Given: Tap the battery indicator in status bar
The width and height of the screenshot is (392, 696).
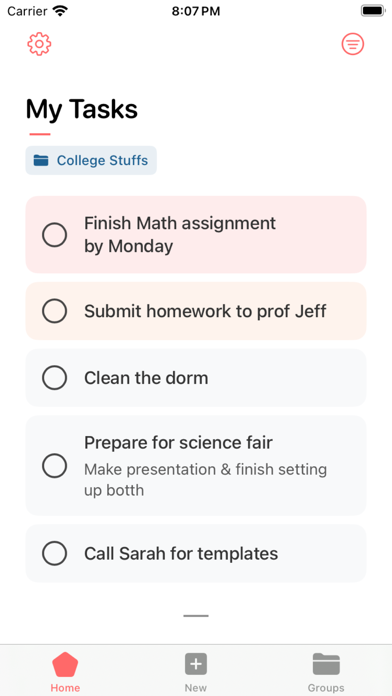Looking at the screenshot, I should (x=372, y=11).
